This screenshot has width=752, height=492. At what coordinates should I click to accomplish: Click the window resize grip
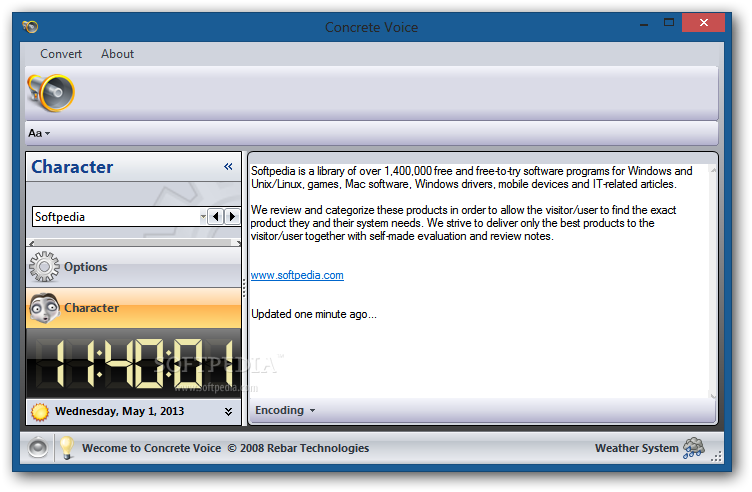716,457
